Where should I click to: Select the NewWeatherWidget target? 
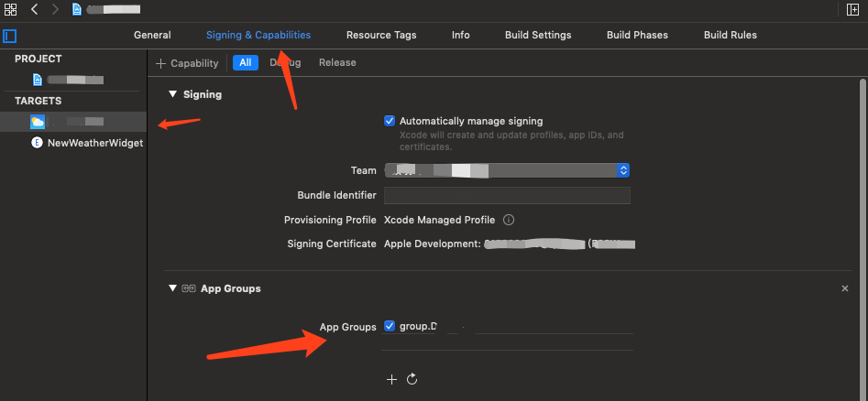click(x=94, y=143)
